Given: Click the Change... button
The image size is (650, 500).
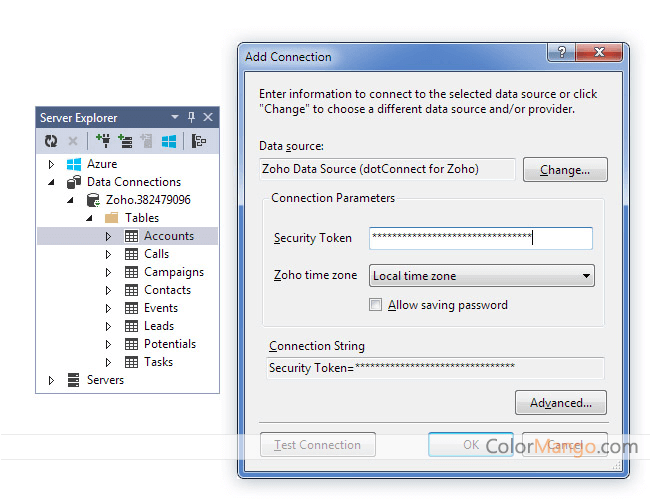Looking at the screenshot, I should [x=565, y=170].
